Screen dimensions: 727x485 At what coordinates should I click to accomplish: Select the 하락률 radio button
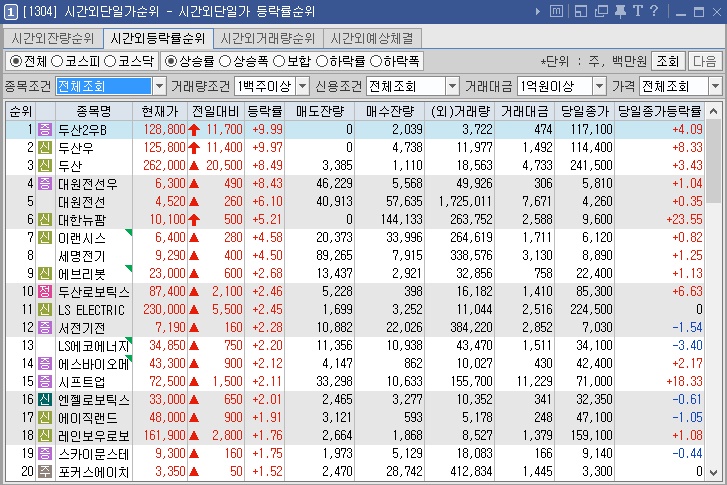point(321,61)
